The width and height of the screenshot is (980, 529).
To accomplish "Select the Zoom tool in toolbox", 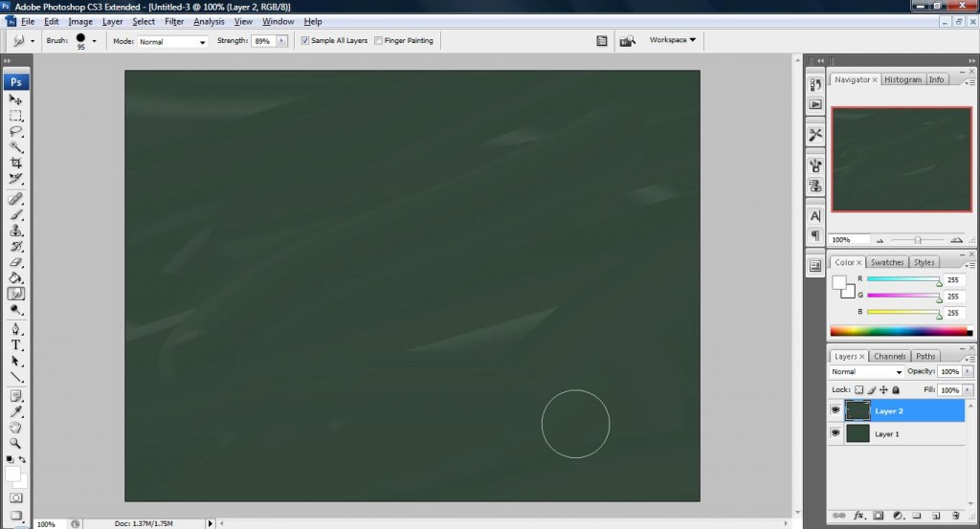I will (x=16, y=444).
